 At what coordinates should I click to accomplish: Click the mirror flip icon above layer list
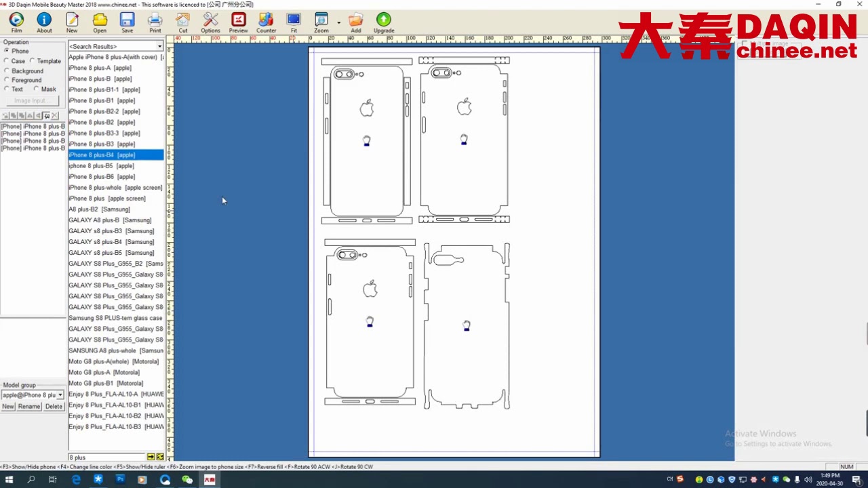pyautogui.click(x=30, y=116)
